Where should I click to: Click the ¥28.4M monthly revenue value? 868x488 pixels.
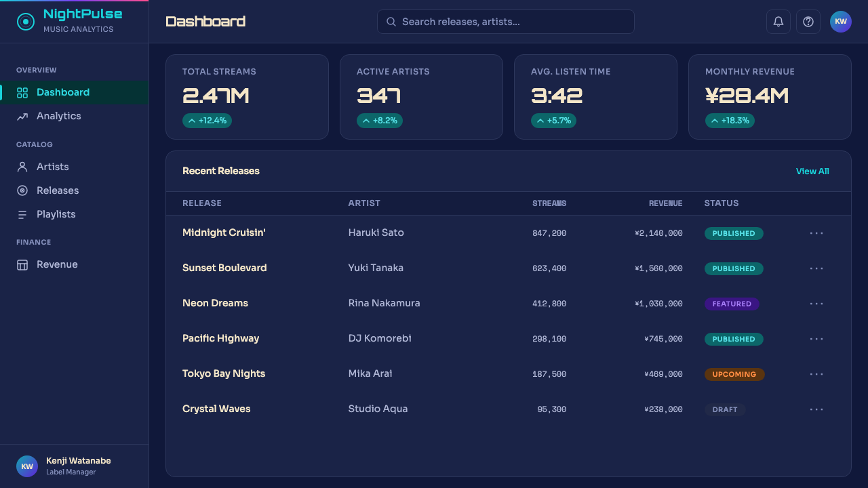pos(747,96)
